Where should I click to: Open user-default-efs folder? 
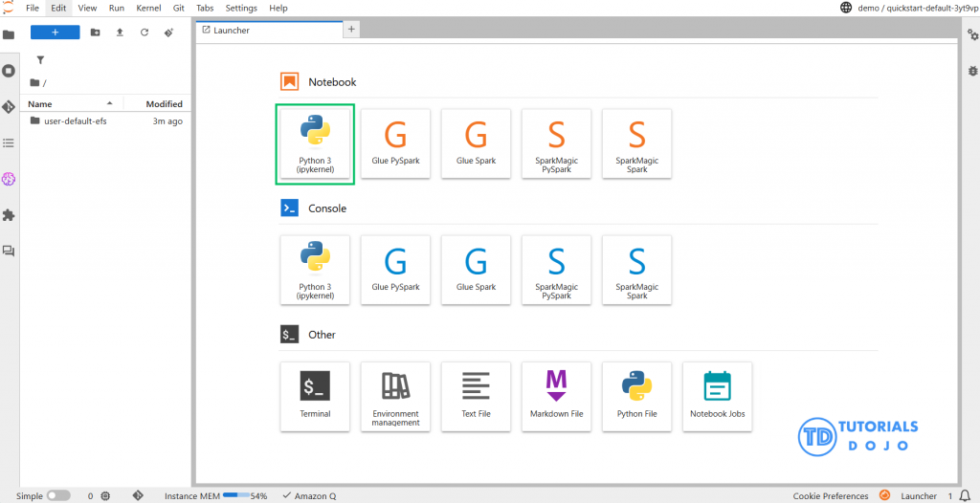(75, 121)
